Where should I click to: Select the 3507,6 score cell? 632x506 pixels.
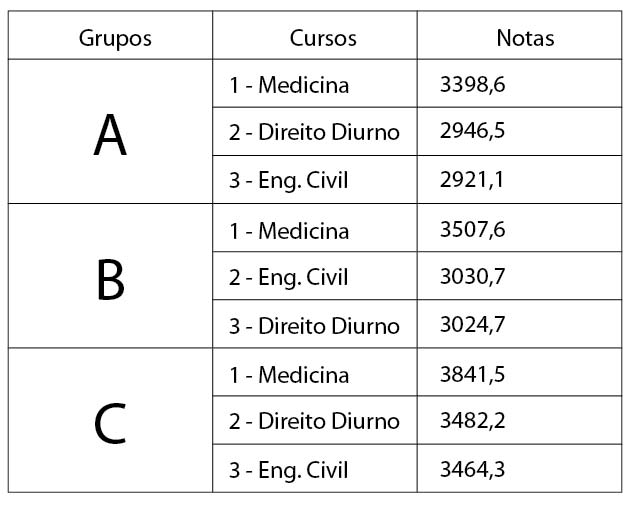[x=472, y=230]
